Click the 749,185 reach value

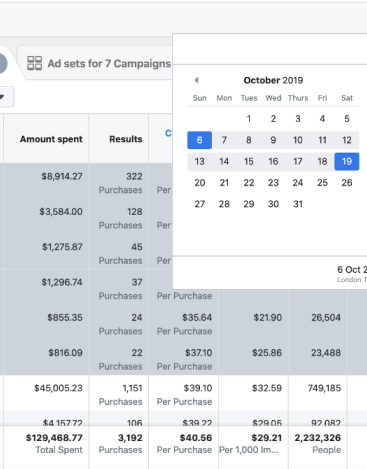tap(324, 388)
